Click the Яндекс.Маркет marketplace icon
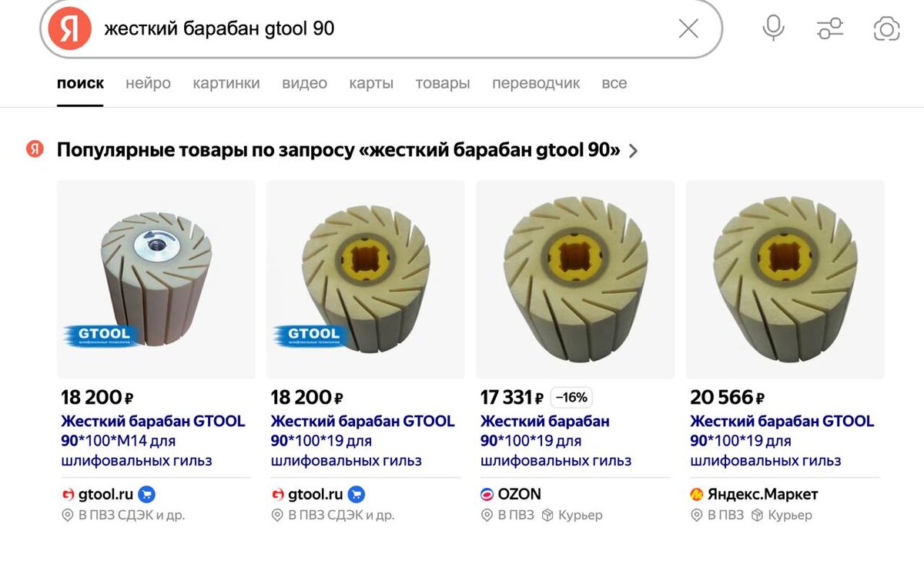 pyautogui.click(x=698, y=493)
